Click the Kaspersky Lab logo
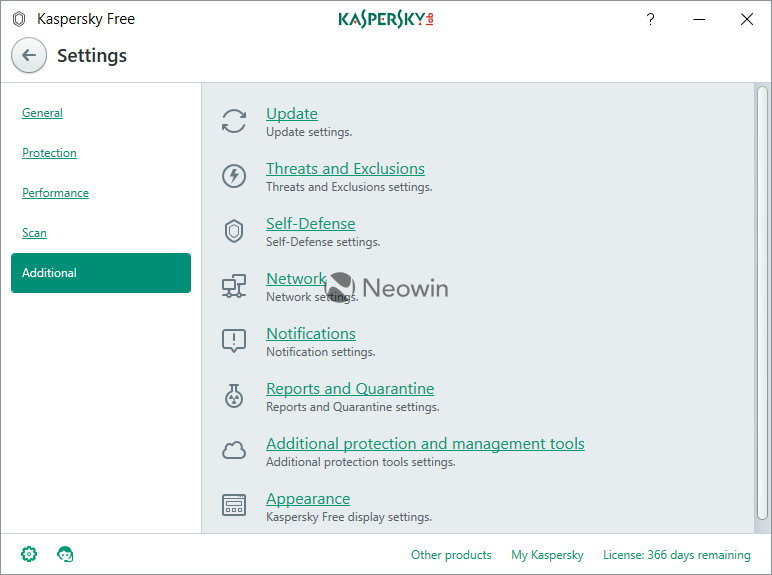Screen dimensions: 772x575 point(386,19)
